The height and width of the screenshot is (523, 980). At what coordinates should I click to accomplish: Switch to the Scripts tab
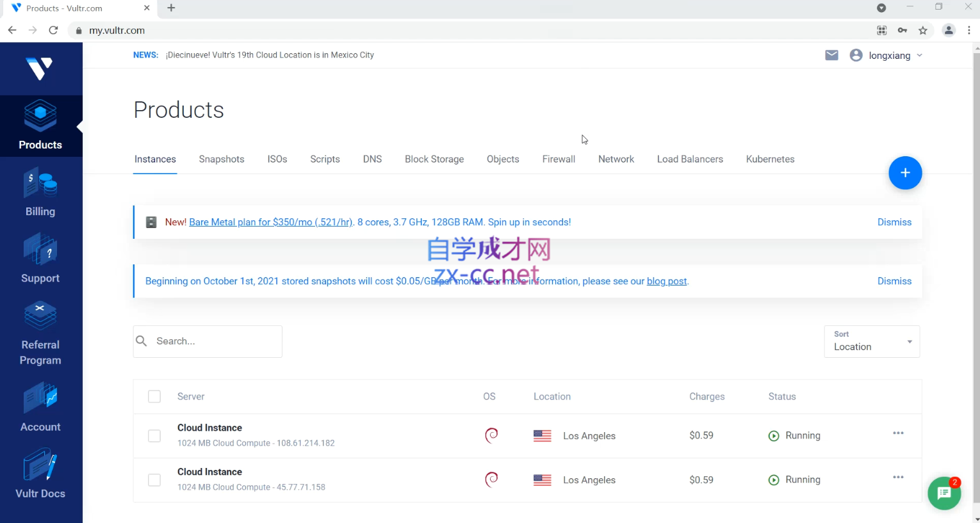[325, 159]
